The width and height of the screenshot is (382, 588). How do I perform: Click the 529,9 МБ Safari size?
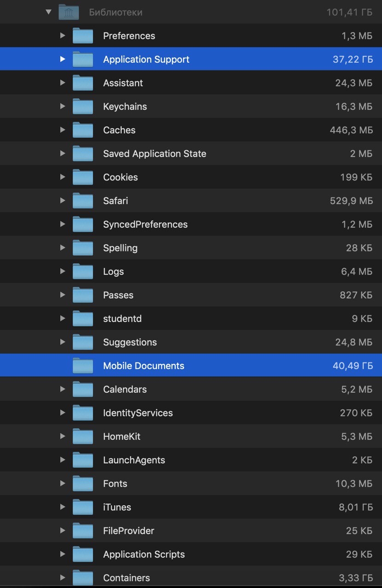pyautogui.click(x=351, y=201)
